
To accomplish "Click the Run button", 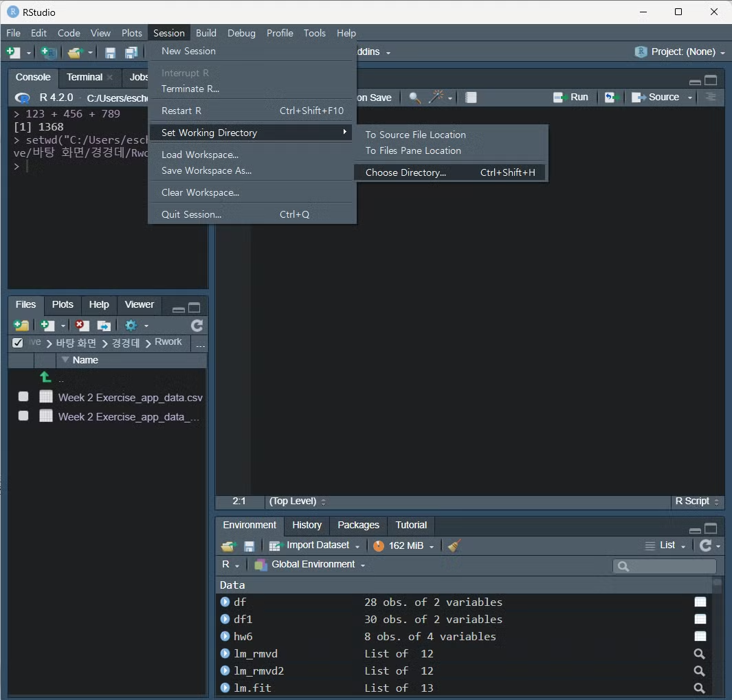I will point(570,97).
